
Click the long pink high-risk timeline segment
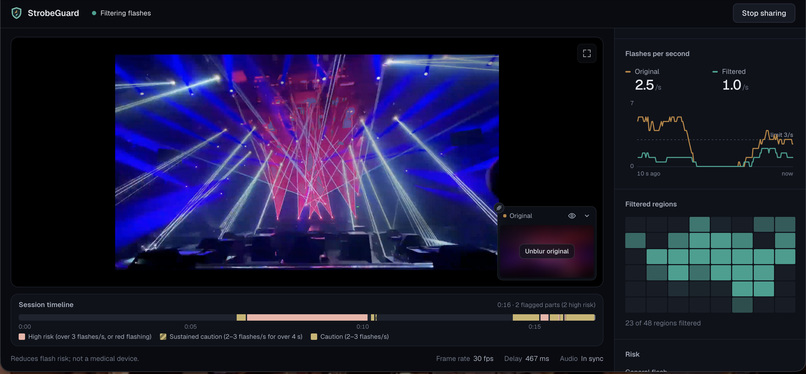[307, 317]
